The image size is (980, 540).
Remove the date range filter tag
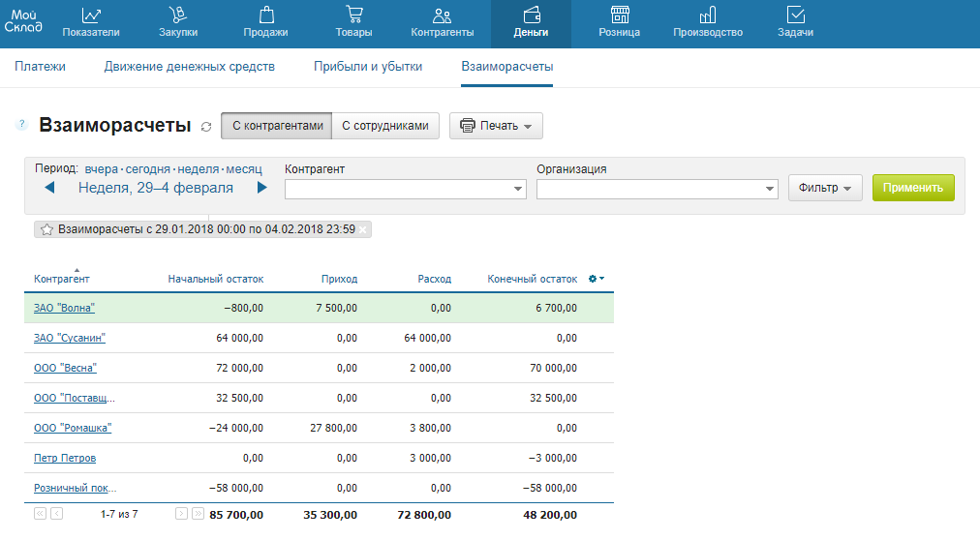tap(363, 229)
